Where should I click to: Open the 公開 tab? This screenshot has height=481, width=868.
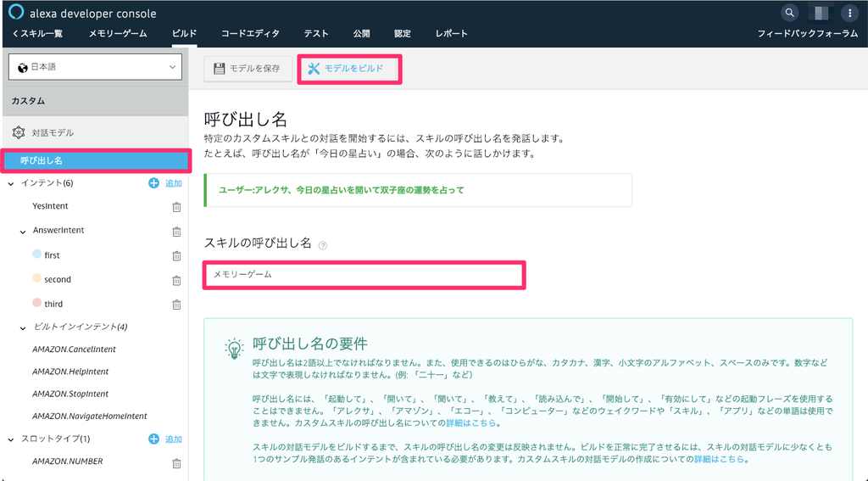[361, 34]
